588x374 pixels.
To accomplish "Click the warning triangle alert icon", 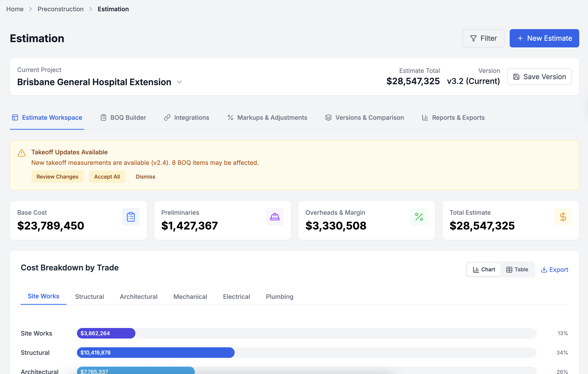I will [x=21, y=153].
